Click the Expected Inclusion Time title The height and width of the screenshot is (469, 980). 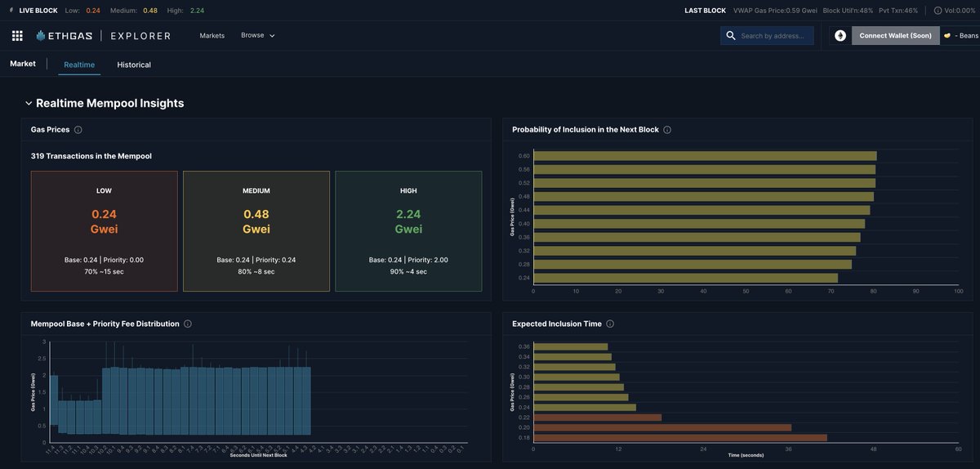[557, 324]
